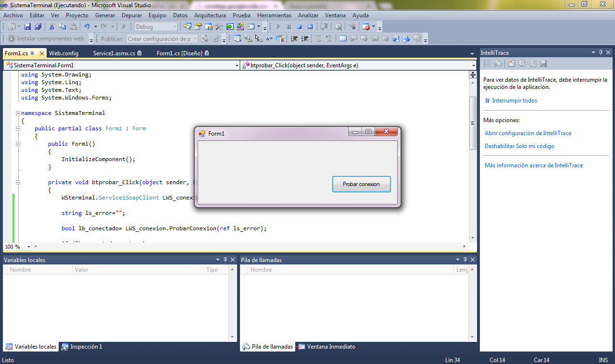Screen dimensions: 615x364
Task: Open the Toolbox hammer-and-wrench icon
Action: [x=219, y=27]
